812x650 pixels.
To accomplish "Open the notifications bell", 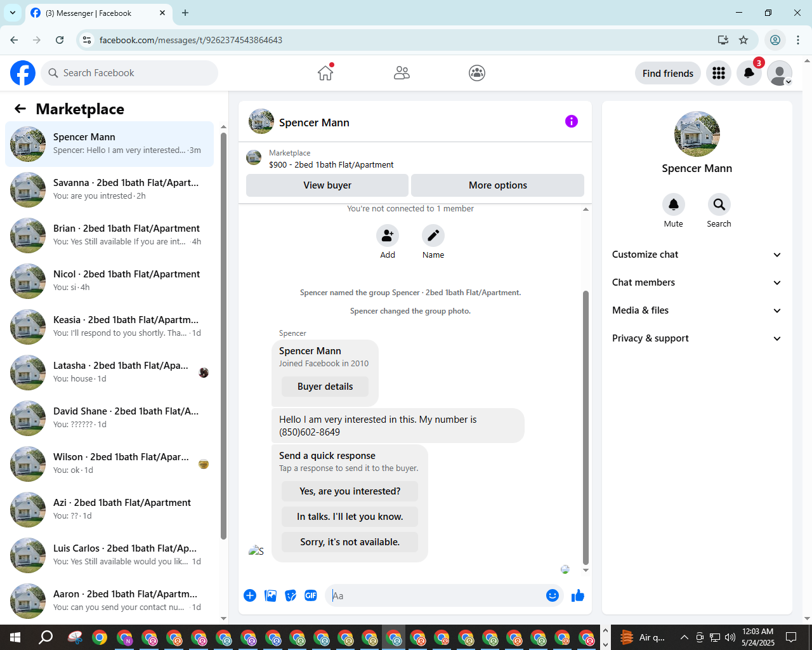I will coord(749,74).
